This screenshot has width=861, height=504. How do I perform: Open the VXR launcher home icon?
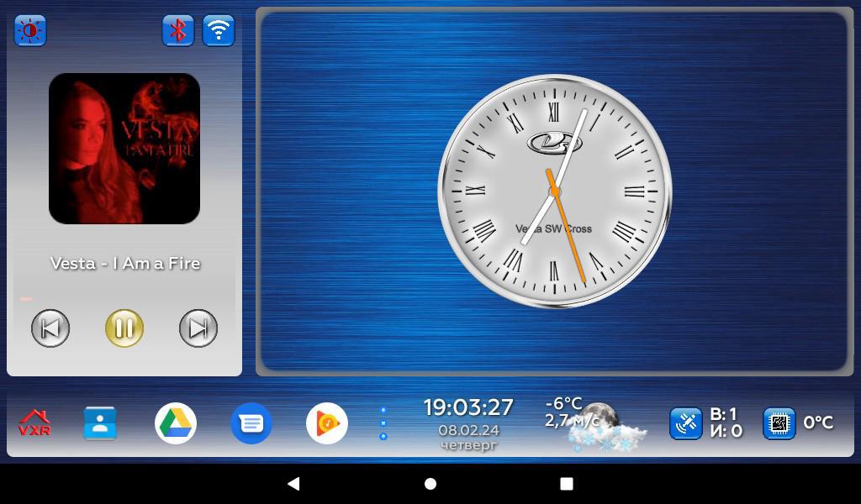pyautogui.click(x=34, y=423)
